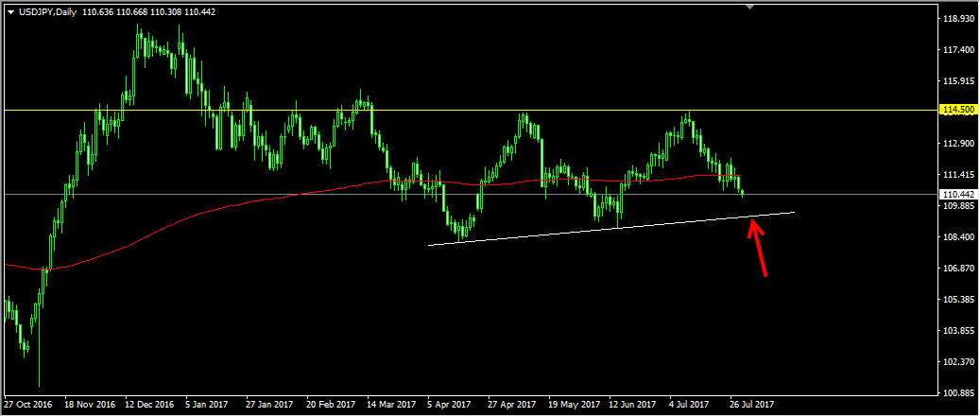Click the 118.930 price axis label
980x417 pixels.
[x=959, y=19]
